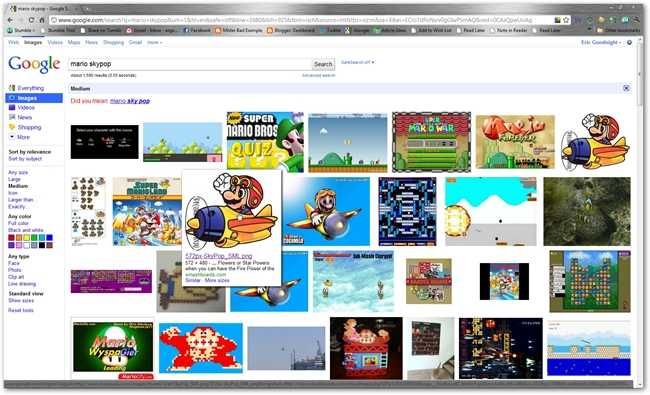Pick the purple color swatch
The height and width of the screenshot is (395, 650).
(11, 245)
